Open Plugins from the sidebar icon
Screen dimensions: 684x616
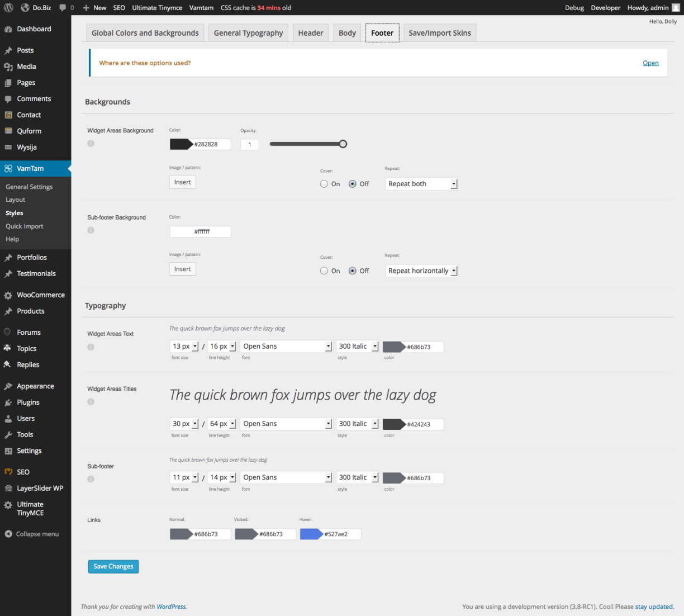(8, 402)
